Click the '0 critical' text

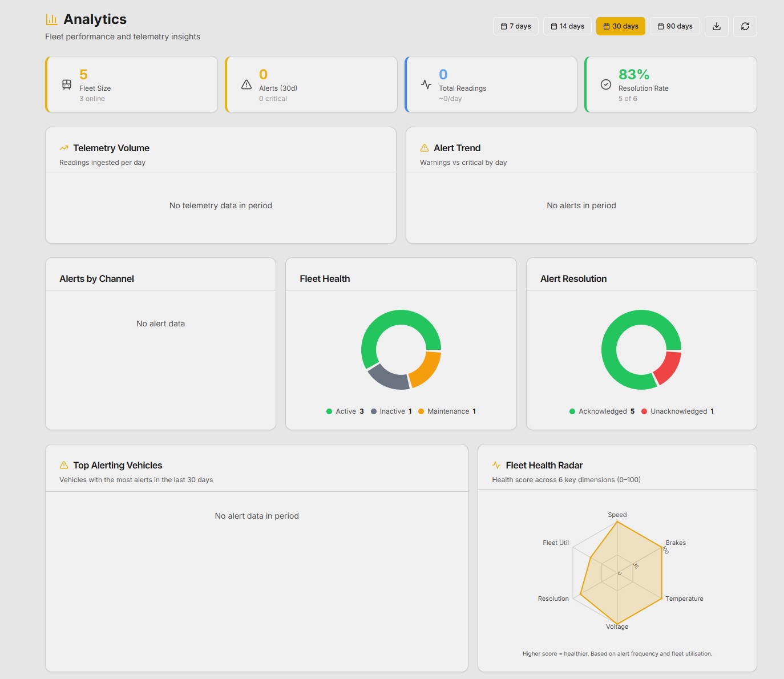[x=273, y=99]
